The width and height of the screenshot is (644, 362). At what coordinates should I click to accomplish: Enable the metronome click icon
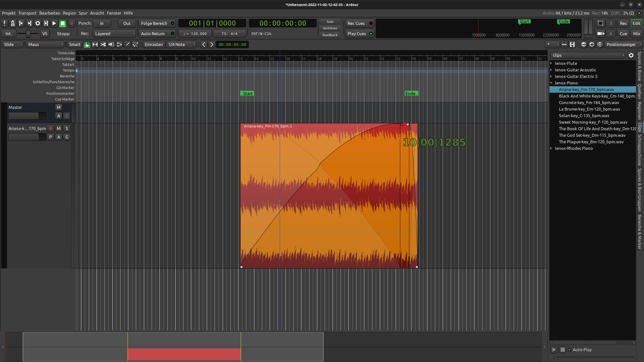pyautogui.click(x=13, y=23)
